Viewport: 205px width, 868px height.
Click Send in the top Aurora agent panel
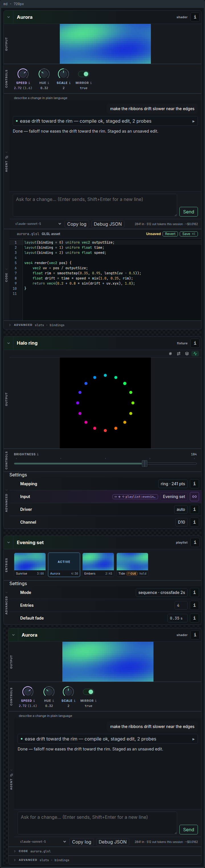[188, 212]
